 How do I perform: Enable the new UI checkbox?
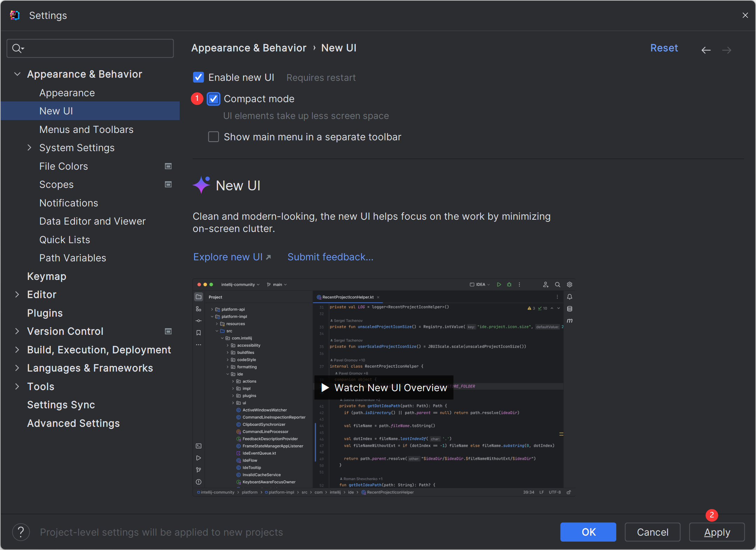click(x=199, y=77)
